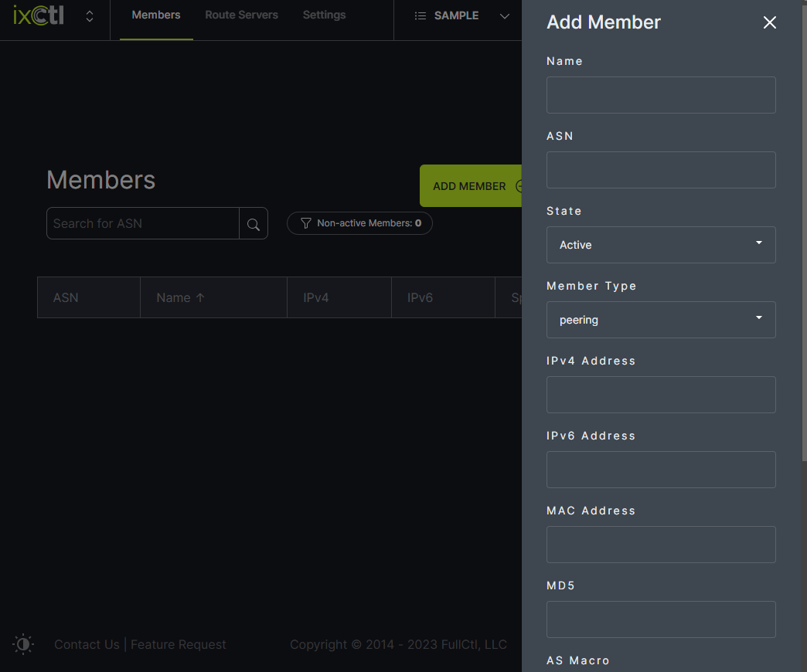Click the panel's vertical scrollbar
Viewport: 807px width, 672px height.
(803, 232)
